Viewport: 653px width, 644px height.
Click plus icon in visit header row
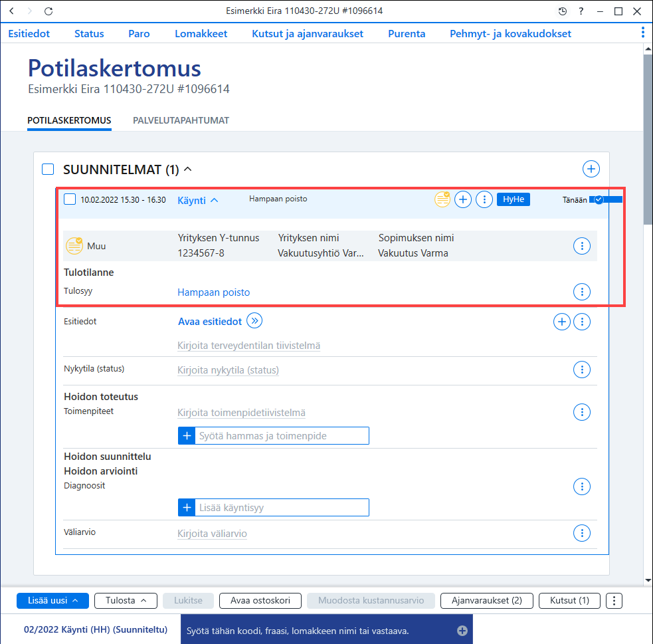(x=463, y=199)
